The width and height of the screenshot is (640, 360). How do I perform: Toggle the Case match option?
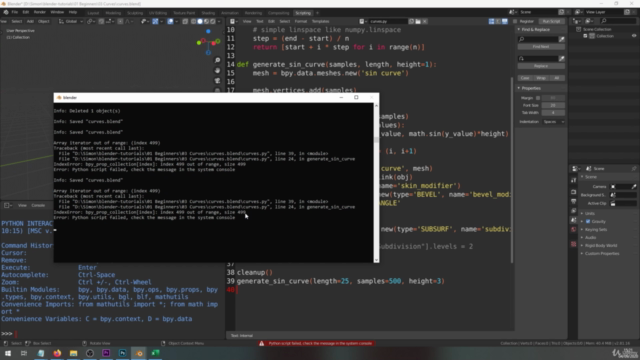pos(525,78)
